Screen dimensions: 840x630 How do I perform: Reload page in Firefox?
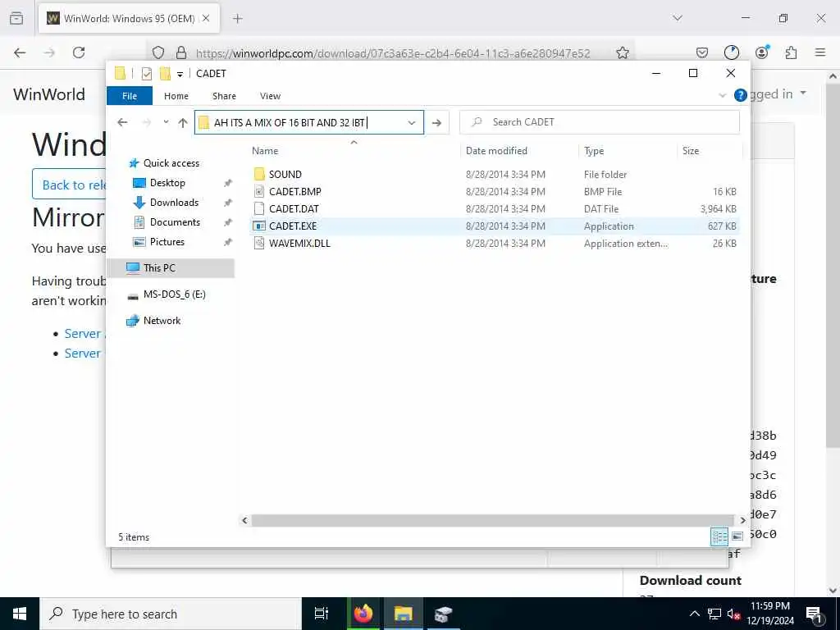(x=79, y=52)
